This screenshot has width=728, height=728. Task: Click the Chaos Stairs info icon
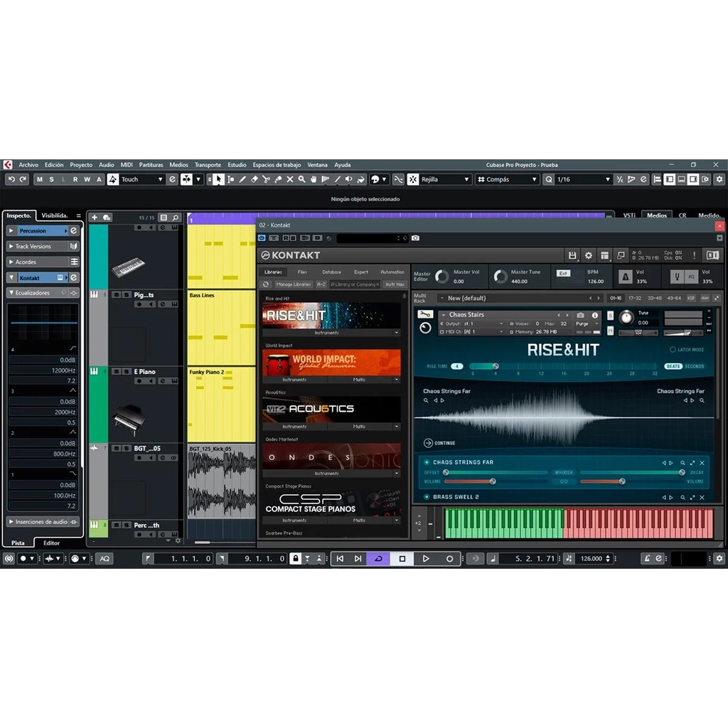pos(595,315)
